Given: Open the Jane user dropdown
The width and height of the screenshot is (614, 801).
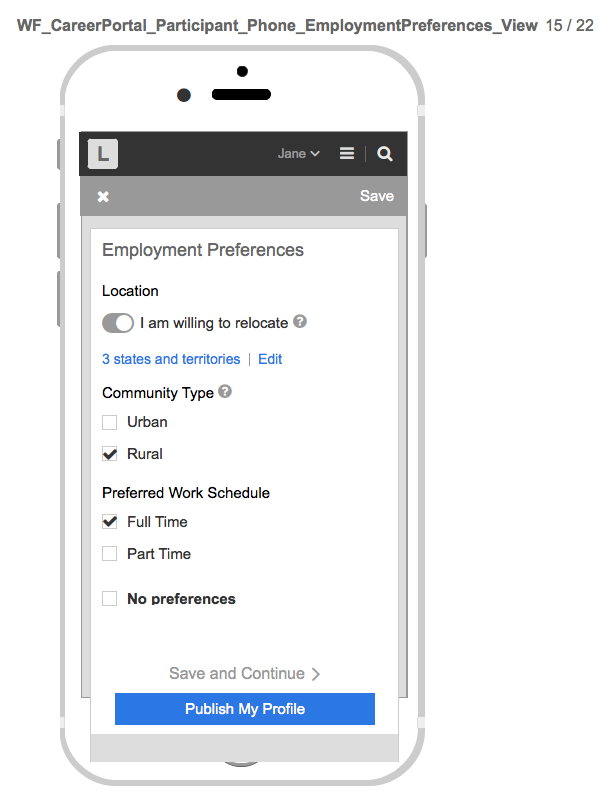Looking at the screenshot, I should click(x=298, y=154).
